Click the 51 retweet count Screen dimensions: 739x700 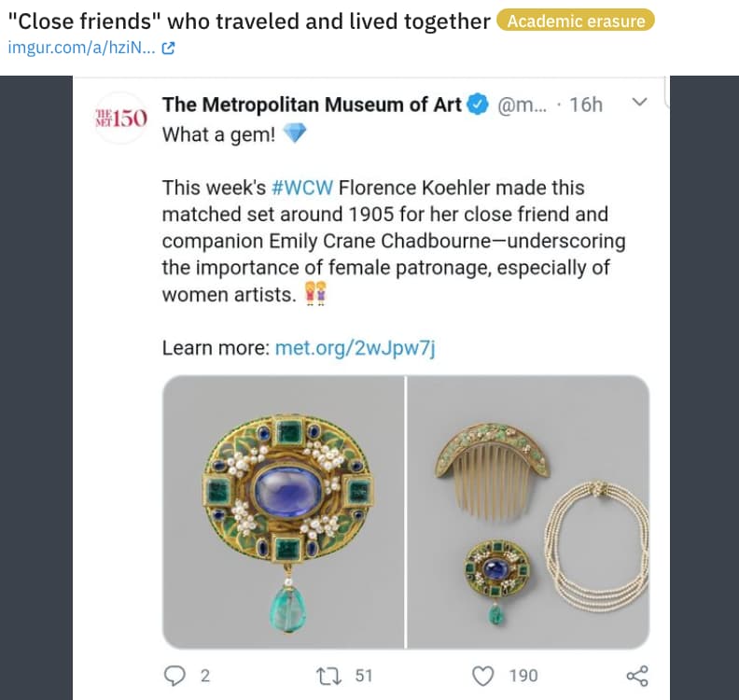[363, 676]
